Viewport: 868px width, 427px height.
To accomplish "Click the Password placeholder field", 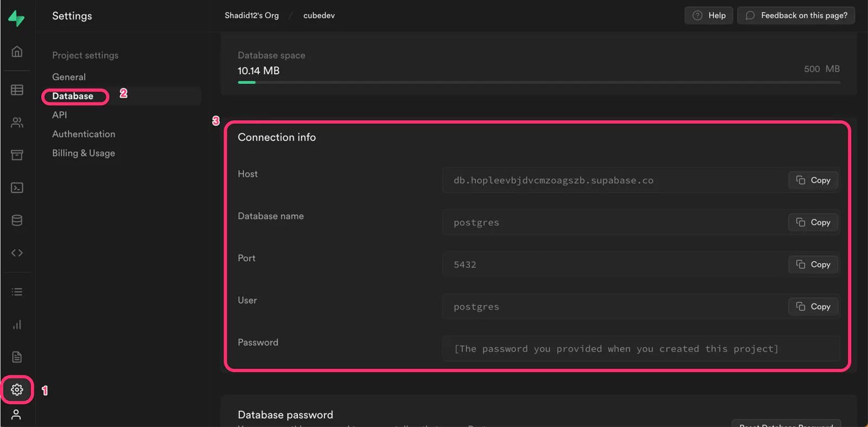I will 641,348.
